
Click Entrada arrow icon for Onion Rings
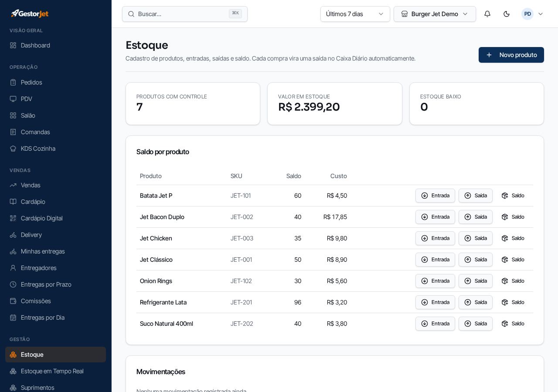[x=425, y=281]
